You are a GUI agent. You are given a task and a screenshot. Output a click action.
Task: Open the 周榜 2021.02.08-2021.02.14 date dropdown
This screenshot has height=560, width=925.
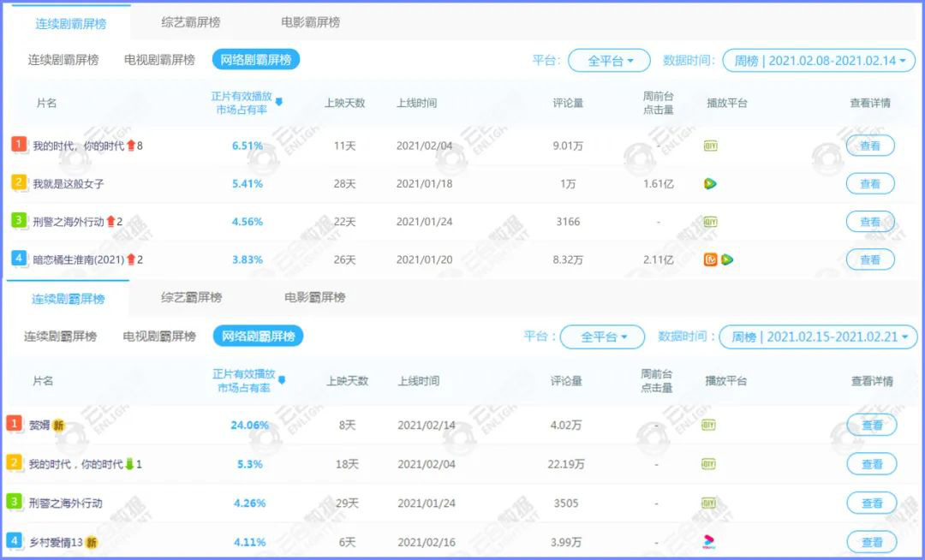(819, 61)
